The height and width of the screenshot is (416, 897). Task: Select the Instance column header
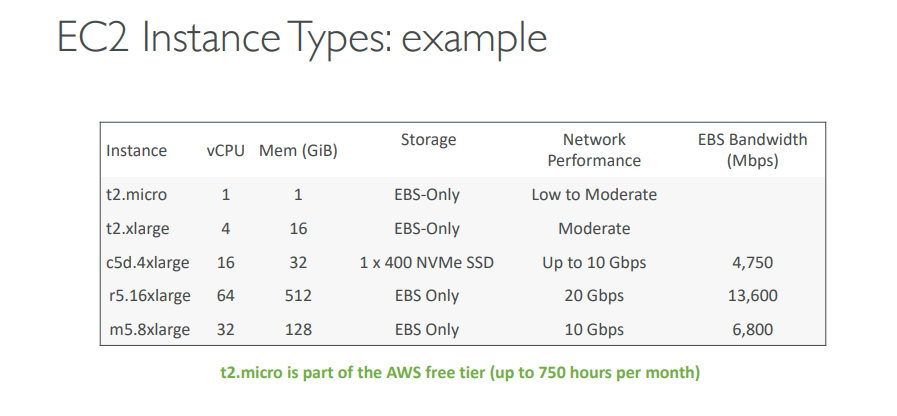click(136, 150)
